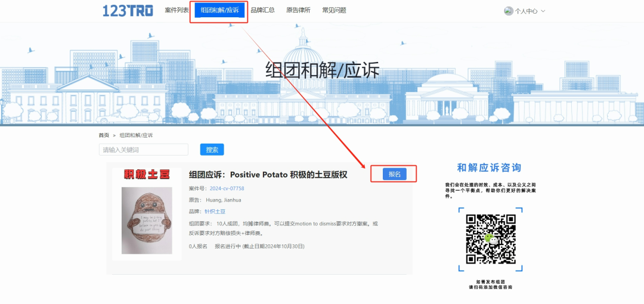The width and height of the screenshot is (644, 304).
Task: Click the user avatar icon
Action: click(509, 11)
